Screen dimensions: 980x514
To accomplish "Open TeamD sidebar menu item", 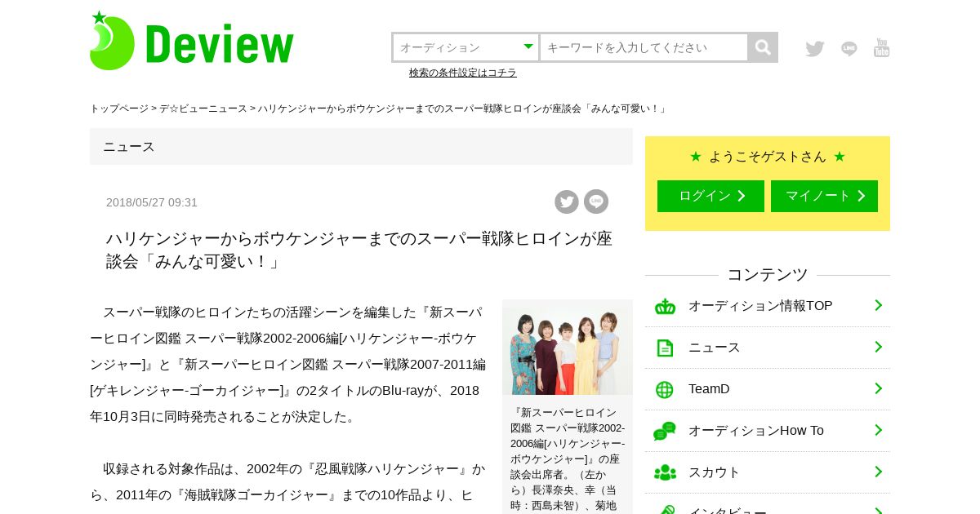I will (768, 389).
